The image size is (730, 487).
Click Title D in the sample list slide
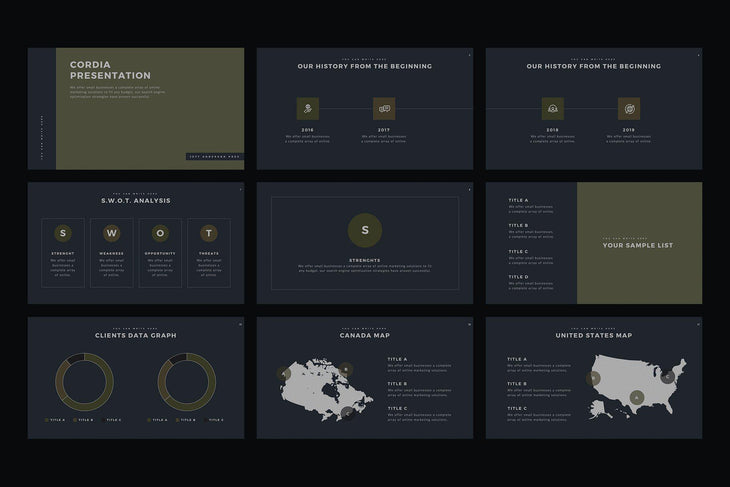coord(519,277)
